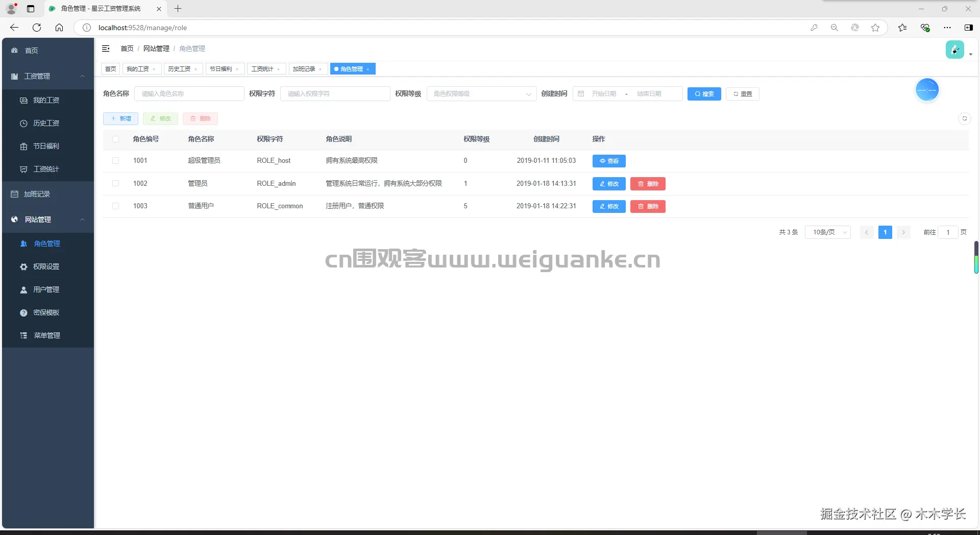980x535 pixels.
Task: Click the blue 搜索 button
Action: tap(704, 94)
